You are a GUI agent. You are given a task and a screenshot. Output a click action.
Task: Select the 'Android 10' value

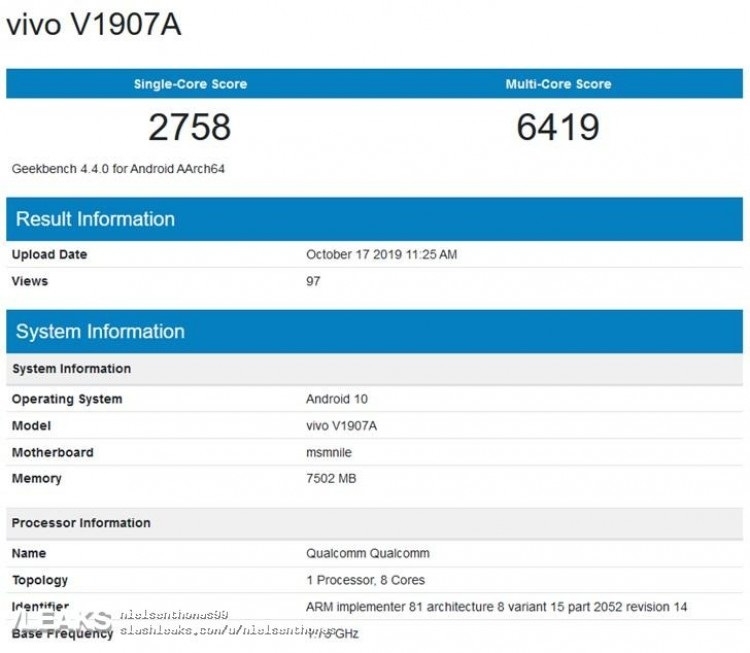point(337,399)
